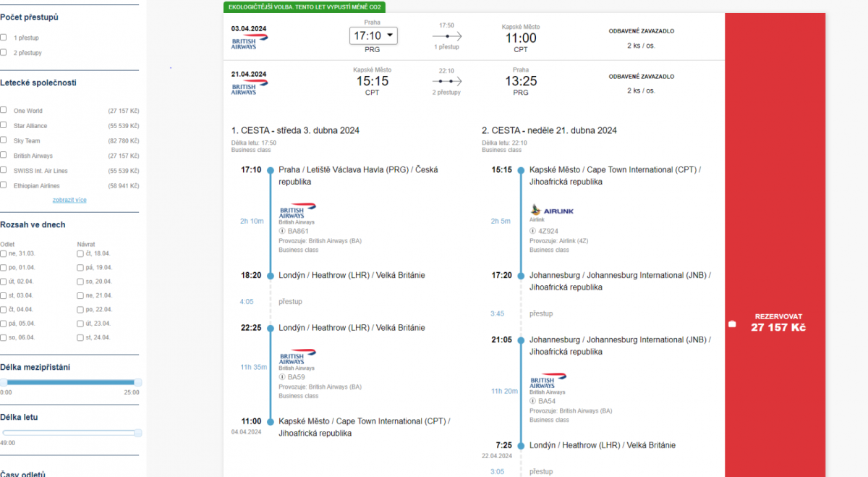This screenshot has height=477, width=868.
Task: Click right handle of Délka mezipřistání slider
Action: click(x=138, y=382)
